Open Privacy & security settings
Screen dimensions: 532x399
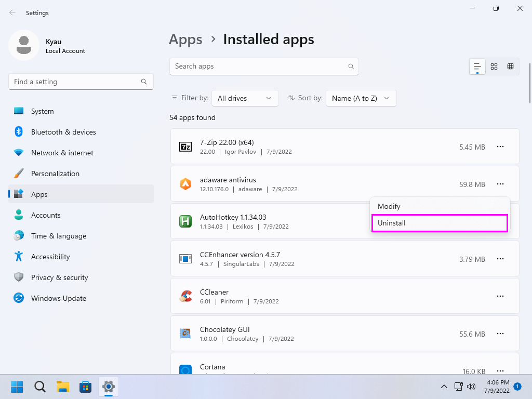(81, 277)
